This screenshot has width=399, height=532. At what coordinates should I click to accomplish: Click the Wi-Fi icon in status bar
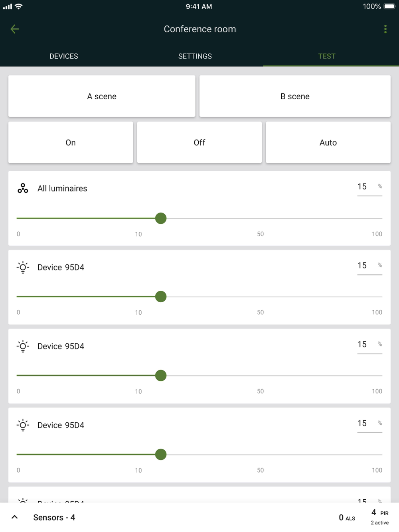tap(18, 6)
